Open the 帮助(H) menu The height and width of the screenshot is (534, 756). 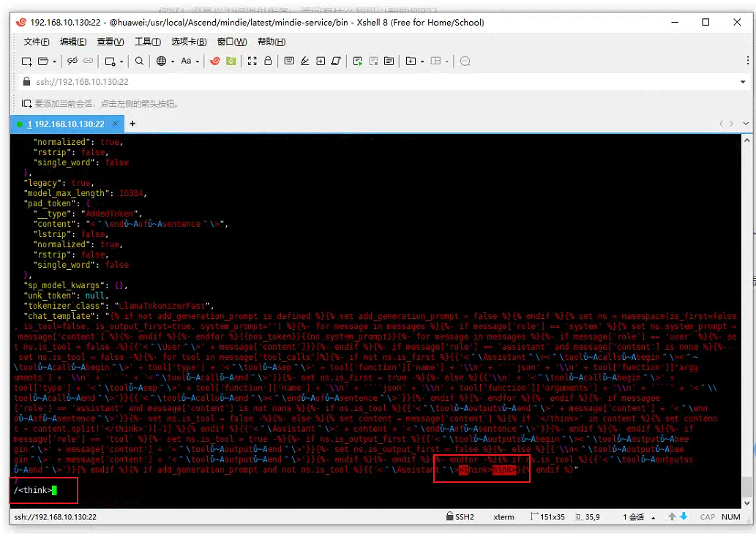point(272,42)
